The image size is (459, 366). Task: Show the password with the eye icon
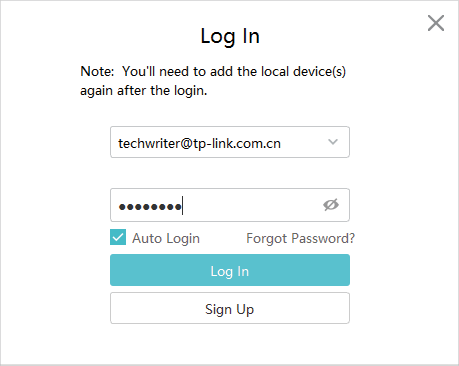[331, 205]
